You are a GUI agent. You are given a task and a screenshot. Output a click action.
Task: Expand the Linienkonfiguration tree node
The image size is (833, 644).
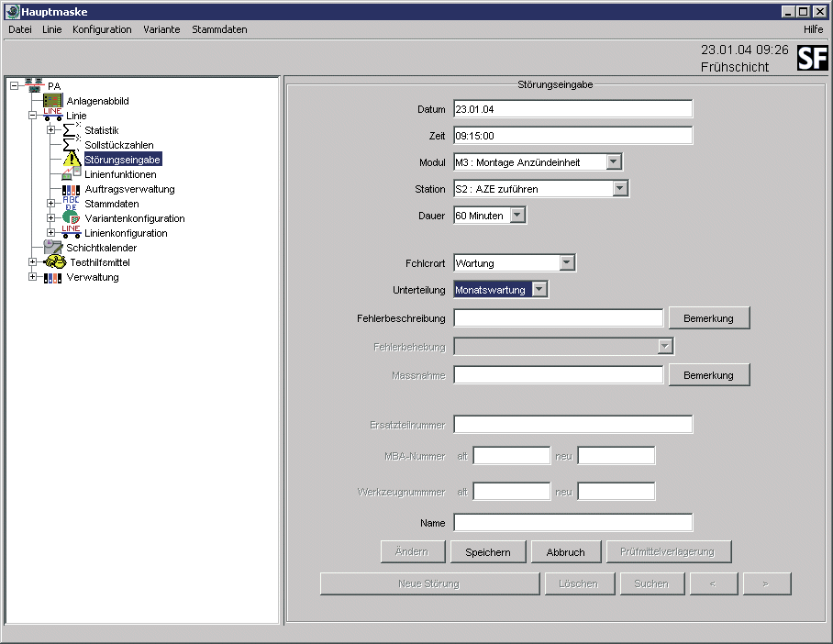pos(50,232)
